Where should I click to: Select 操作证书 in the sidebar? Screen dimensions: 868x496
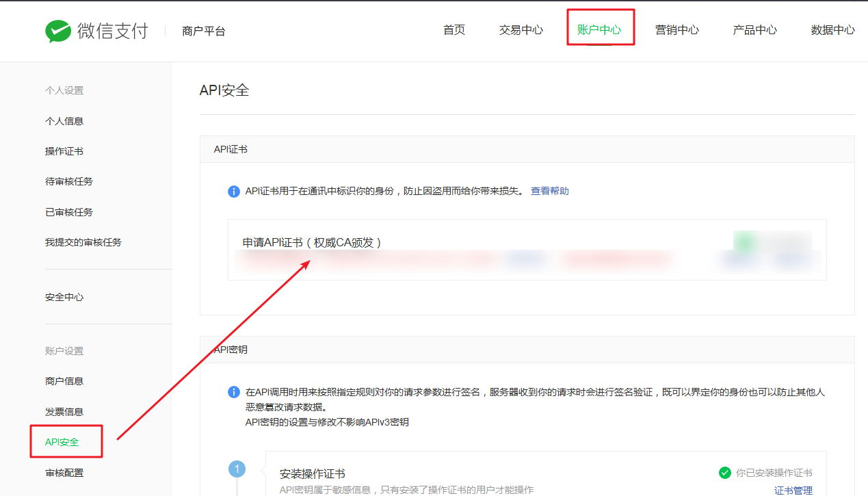click(x=64, y=151)
